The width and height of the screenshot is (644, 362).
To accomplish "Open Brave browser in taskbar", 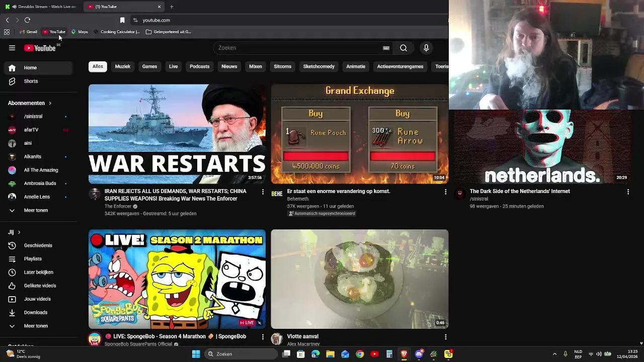I will tap(404, 354).
